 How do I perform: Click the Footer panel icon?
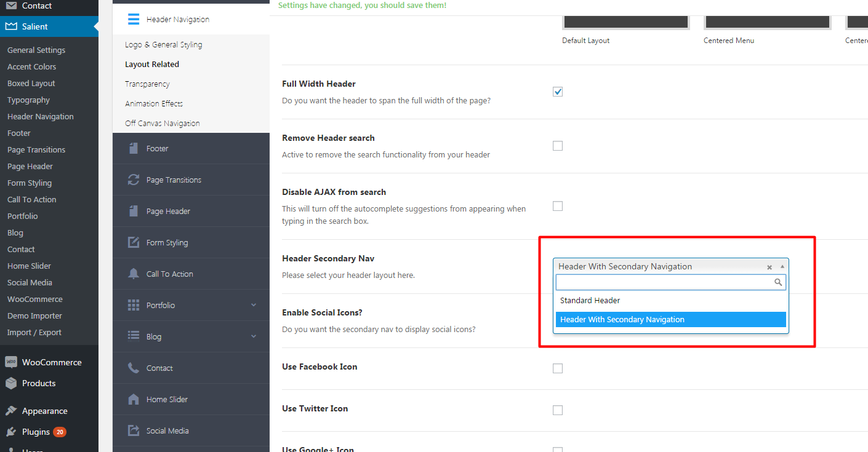tap(133, 149)
